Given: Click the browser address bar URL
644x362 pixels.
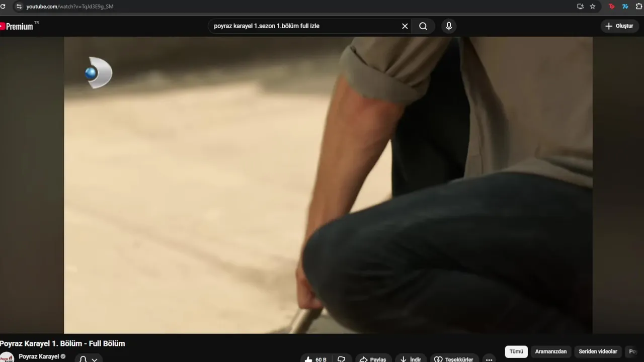Looking at the screenshot, I should click(x=70, y=7).
